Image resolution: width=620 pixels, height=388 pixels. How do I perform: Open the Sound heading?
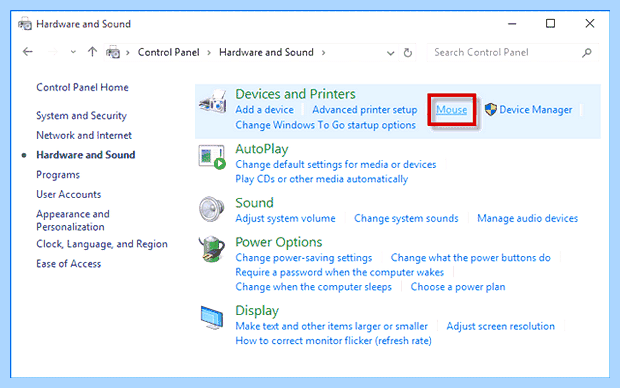point(254,203)
